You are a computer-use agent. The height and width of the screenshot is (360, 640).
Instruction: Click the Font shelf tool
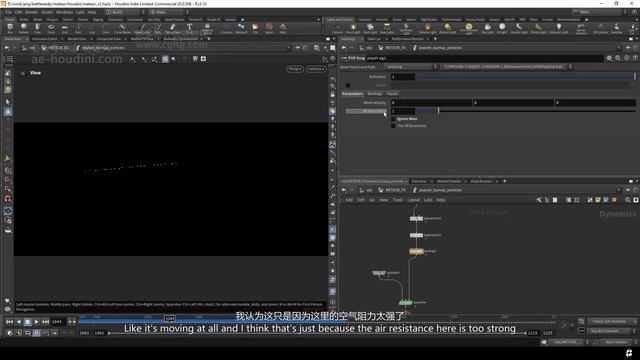189,28
